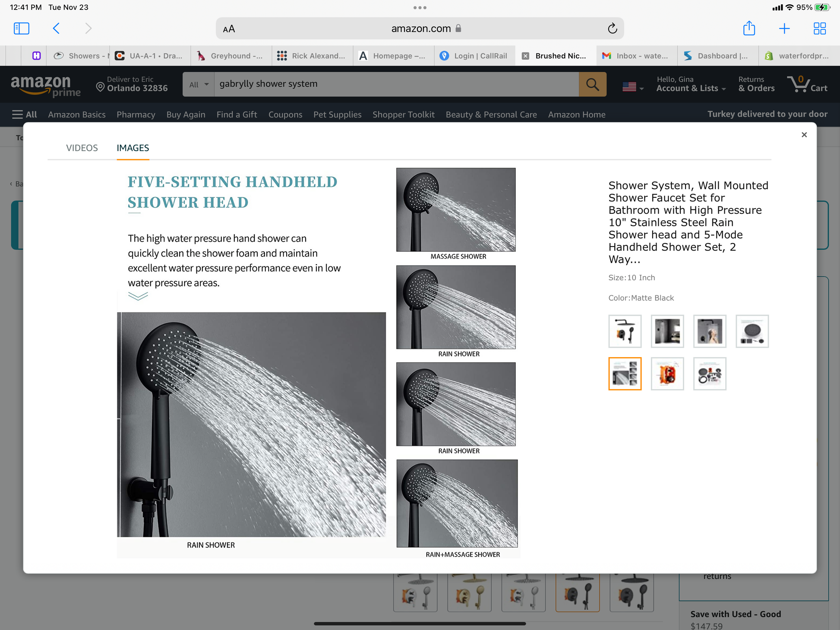Open the shopping Cart icon
Screen dimensions: 840x630
(x=806, y=84)
